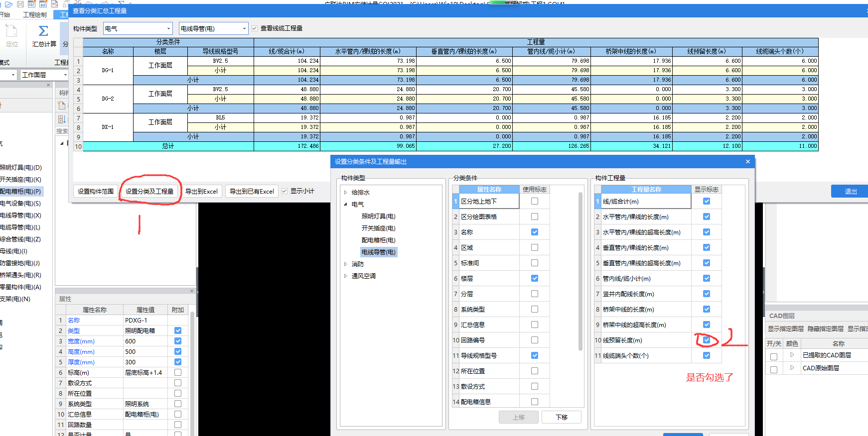Click 设置构件范围 button

pyautogui.click(x=95, y=191)
